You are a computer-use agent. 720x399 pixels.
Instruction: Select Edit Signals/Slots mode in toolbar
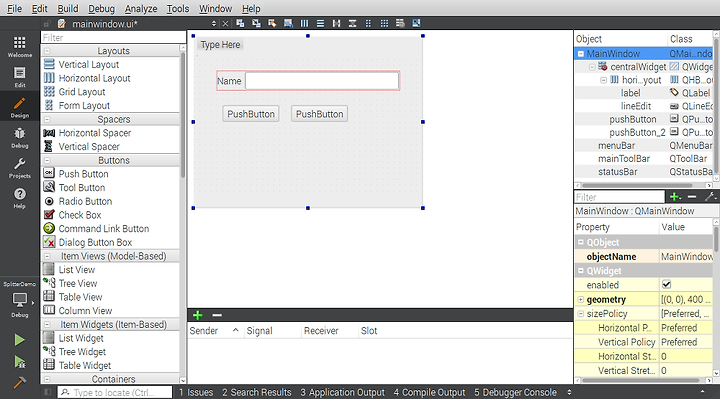(x=256, y=23)
